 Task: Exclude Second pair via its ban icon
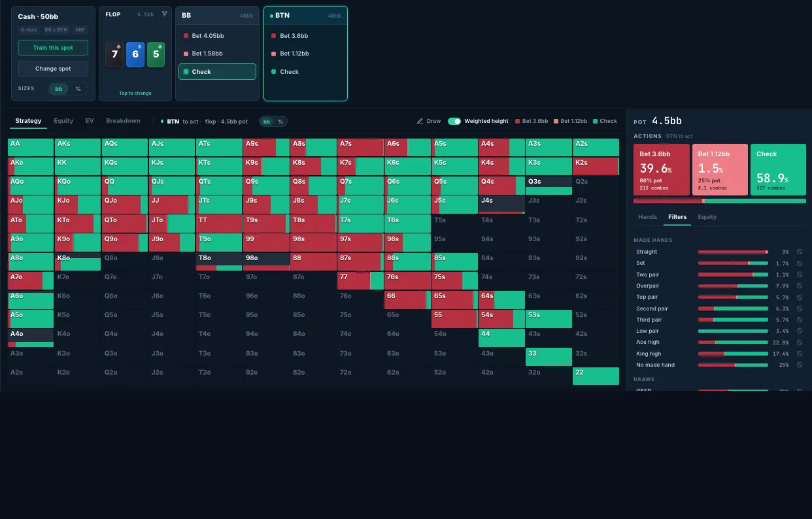click(x=799, y=309)
